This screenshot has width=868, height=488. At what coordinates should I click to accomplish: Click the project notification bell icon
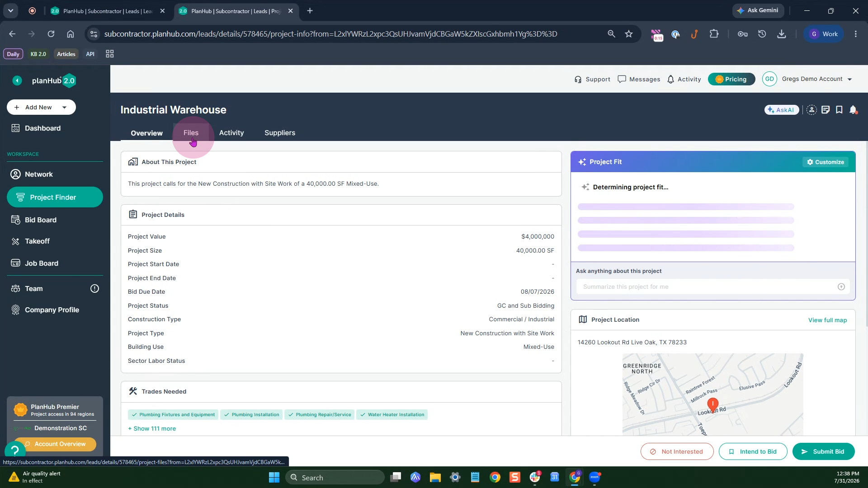point(853,110)
